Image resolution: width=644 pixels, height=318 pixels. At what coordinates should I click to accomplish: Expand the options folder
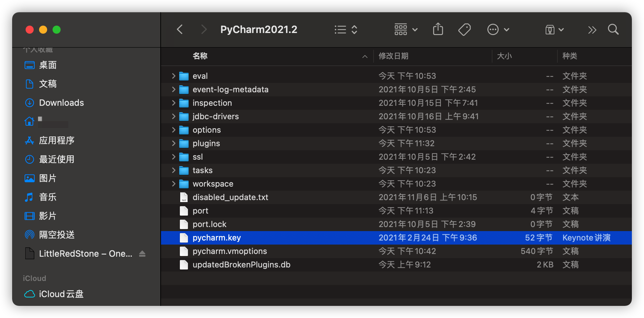point(173,130)
